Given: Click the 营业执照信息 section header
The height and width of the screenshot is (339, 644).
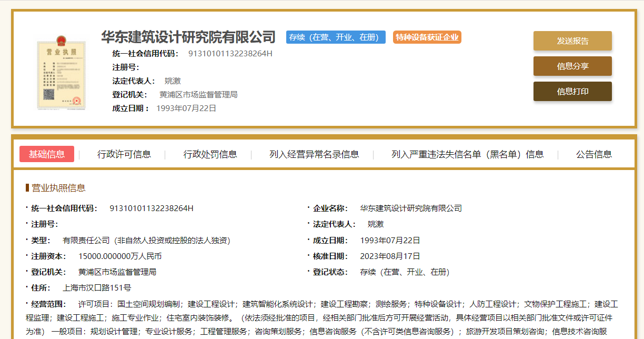Looking at the screenshot, I should coord(58,188).
